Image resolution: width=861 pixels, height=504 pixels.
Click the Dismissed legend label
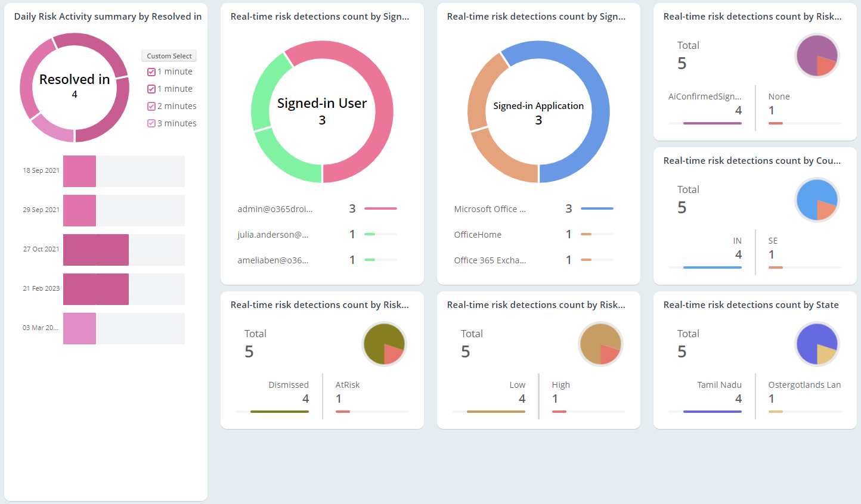tap(289, 385)
